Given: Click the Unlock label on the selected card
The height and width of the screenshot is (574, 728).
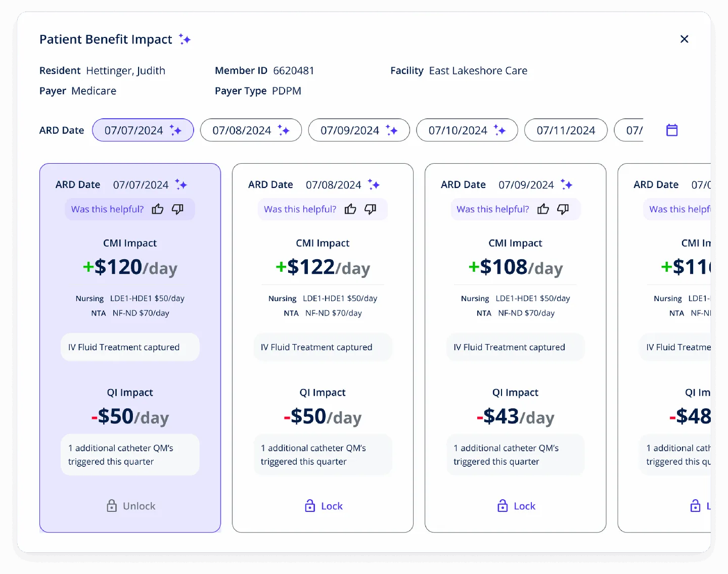Looking at the screenshot, I should coord(139,506).
